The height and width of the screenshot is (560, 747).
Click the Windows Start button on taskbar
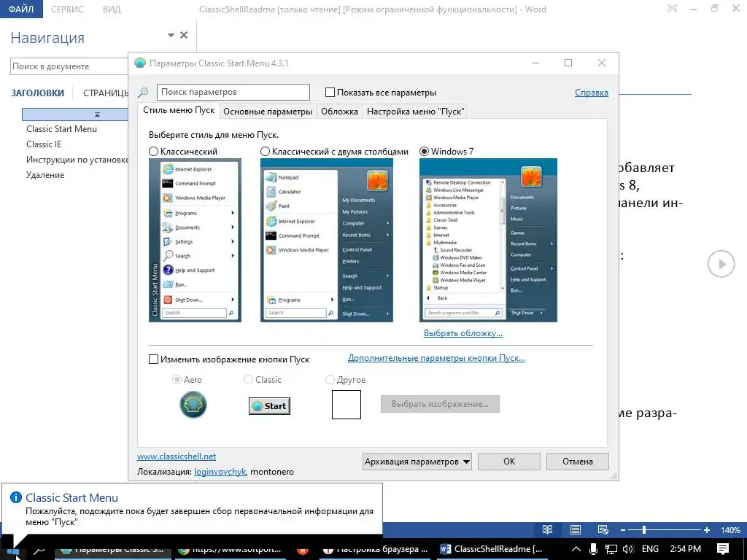pyautogui.click(x=13, y=551)
